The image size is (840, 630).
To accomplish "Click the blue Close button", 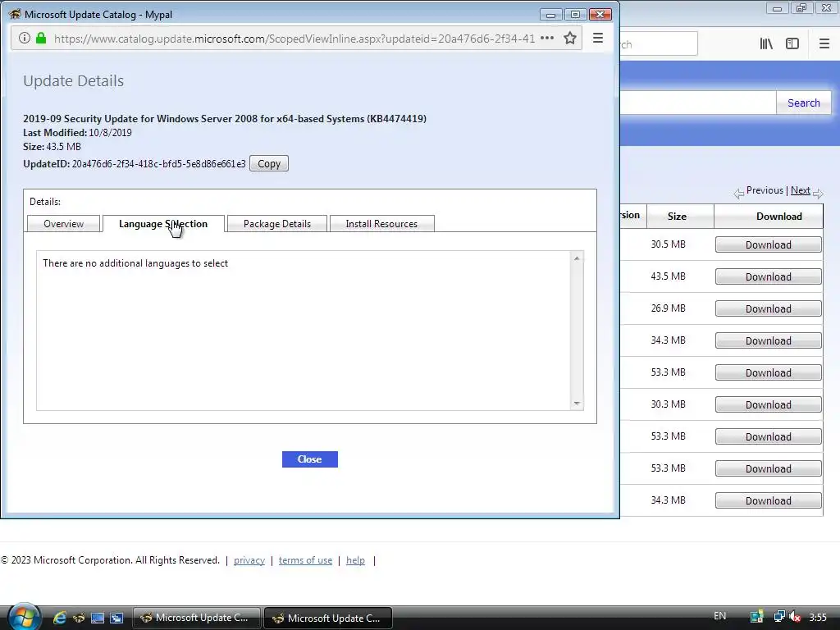I will [x=309, y=459].
